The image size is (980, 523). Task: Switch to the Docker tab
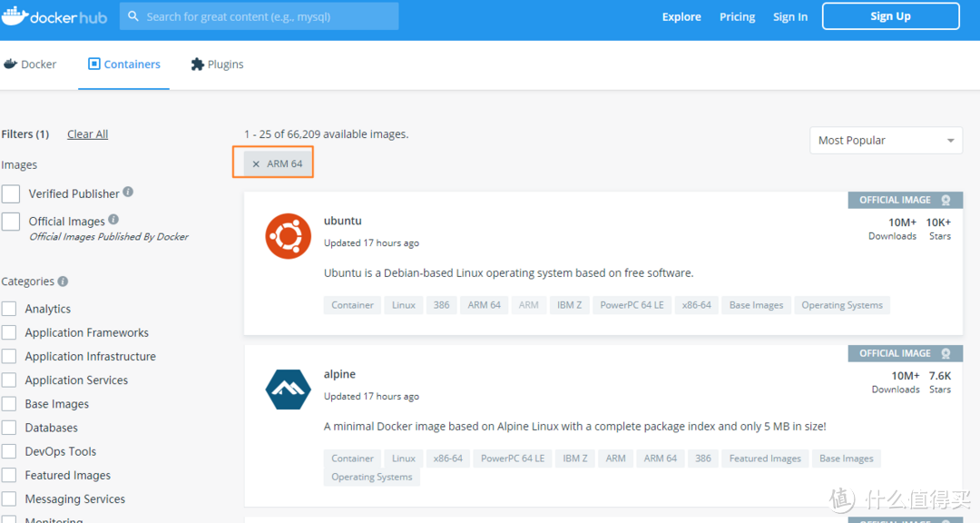pyautogui.click(x=30, y=64)
